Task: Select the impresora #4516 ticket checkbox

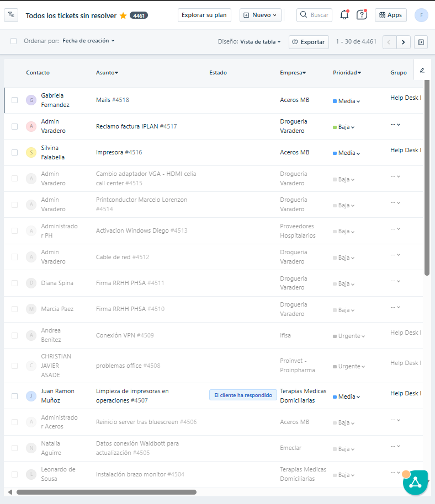Action: tap(14, 152)
